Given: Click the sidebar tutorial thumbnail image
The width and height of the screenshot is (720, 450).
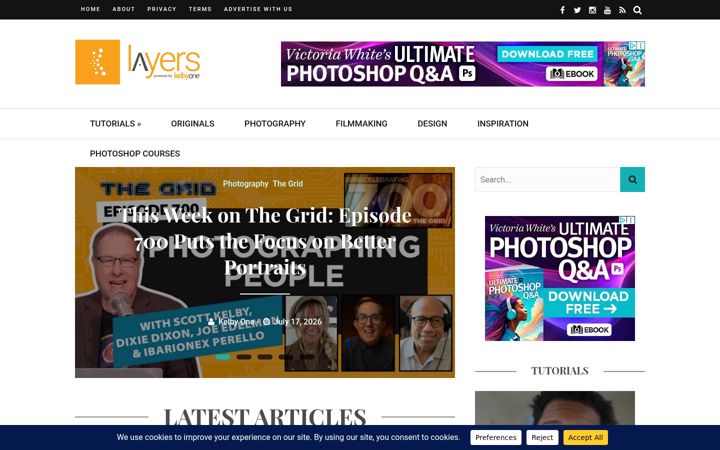Looking at the screenshot, I should [x=555, y=409].
